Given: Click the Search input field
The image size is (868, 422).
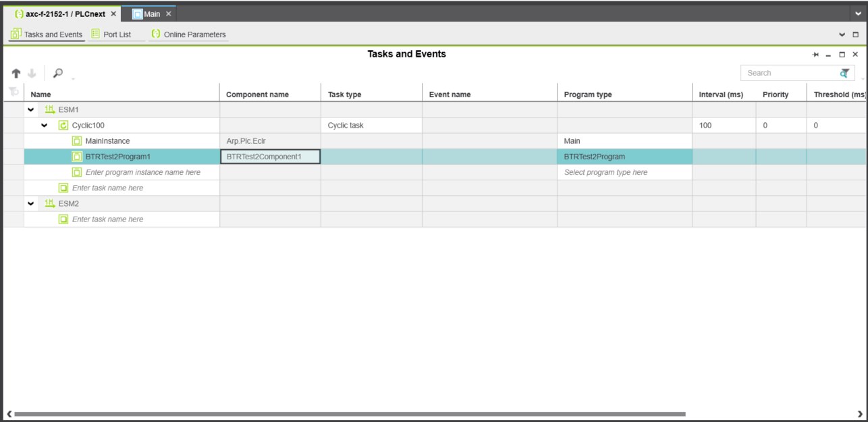Looking at the screenshot, I should pyautogui.click(x=786, y=73).
